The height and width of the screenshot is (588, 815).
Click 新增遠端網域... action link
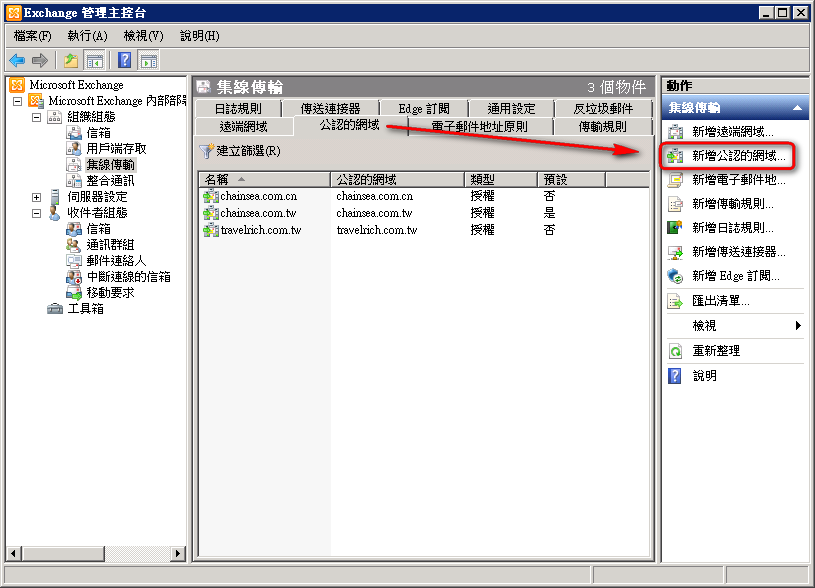pos(733,132)
